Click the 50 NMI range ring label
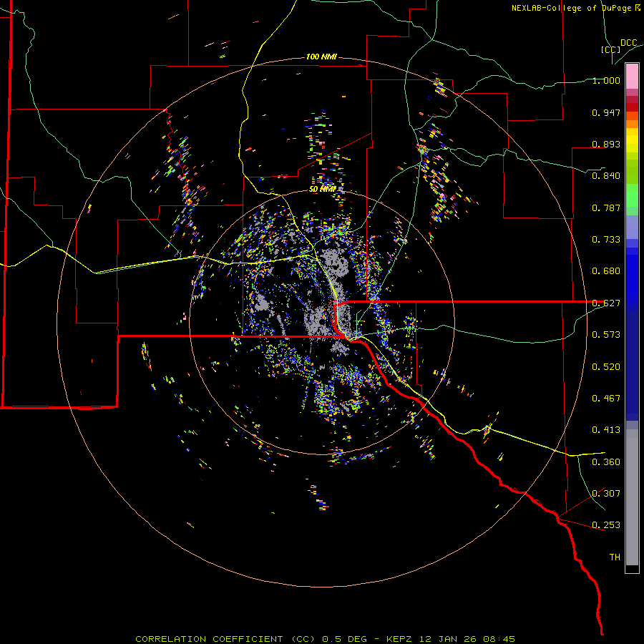 coord(323,190)
